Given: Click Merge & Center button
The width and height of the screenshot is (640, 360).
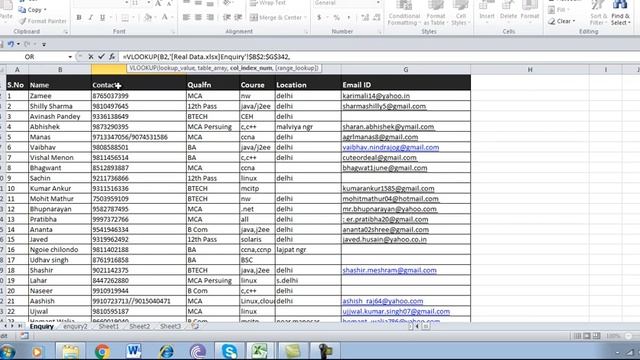Looking at the screenshot, I should pos(276,18).
